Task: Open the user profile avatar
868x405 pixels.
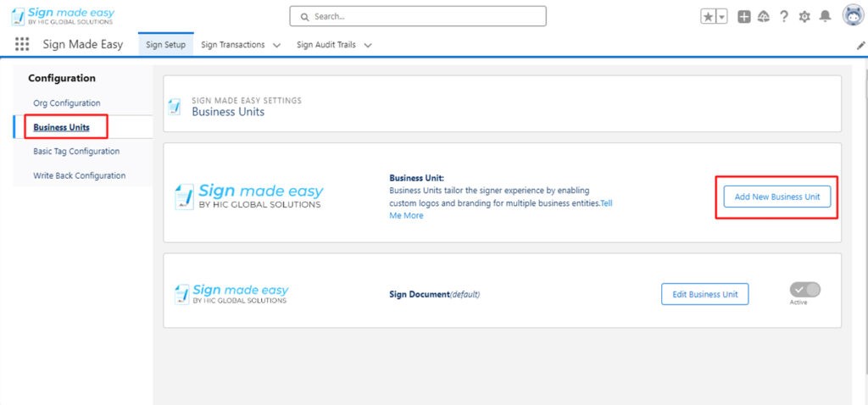Action: tap(853, 15)
